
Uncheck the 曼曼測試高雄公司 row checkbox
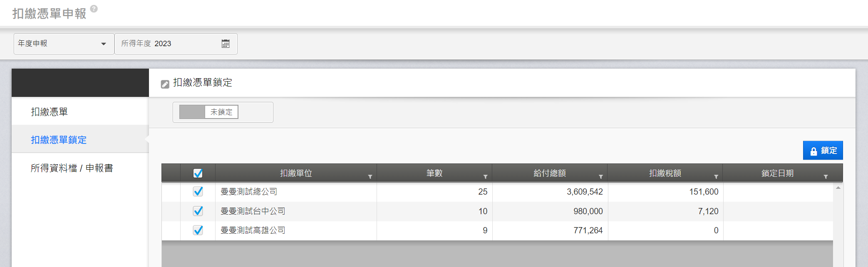198,230
